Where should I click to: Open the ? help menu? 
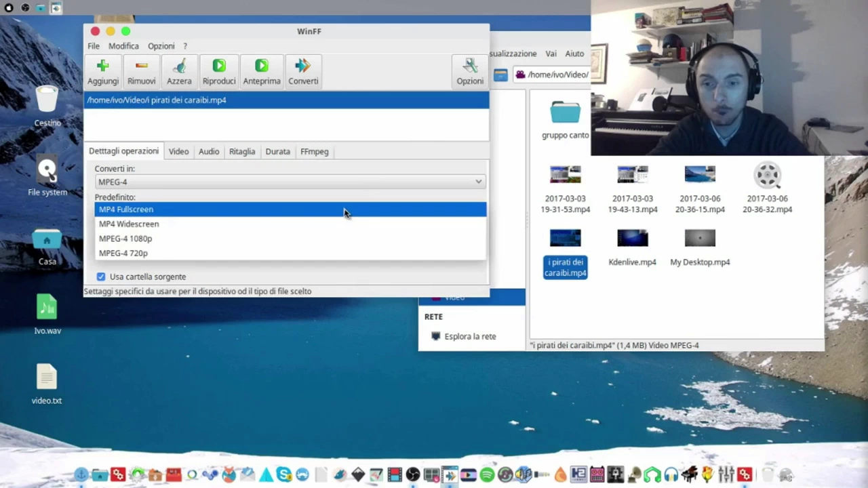185,46
